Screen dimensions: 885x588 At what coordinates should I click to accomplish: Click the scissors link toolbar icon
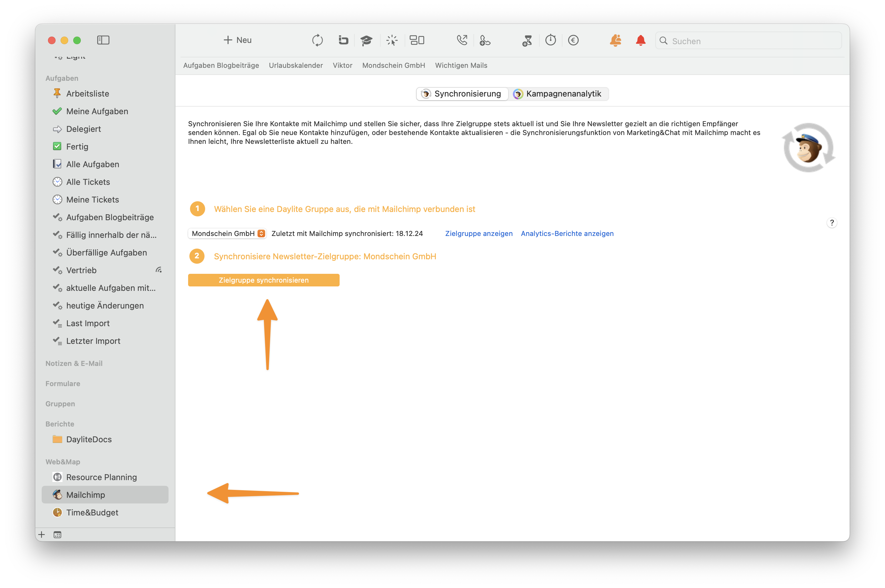tap(485, 40)
